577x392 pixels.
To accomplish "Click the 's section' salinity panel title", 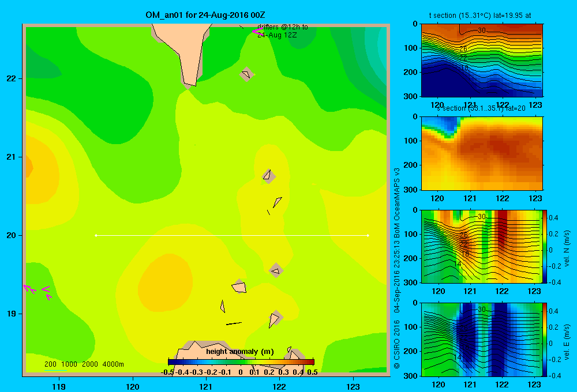I will click(x=481, y=108).
